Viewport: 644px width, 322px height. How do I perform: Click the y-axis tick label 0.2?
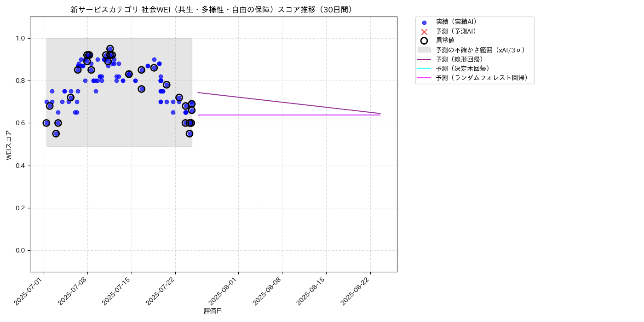coord(21,208)
